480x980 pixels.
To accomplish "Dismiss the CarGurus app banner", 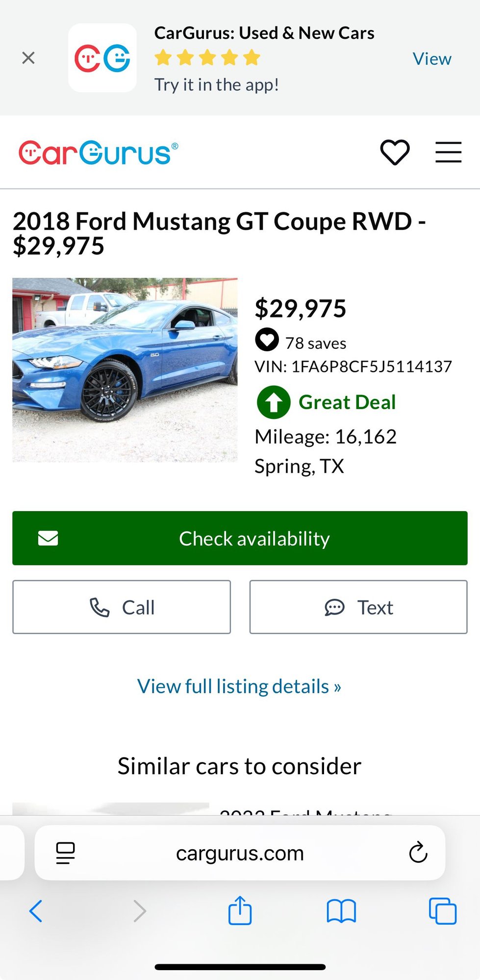I will click(28, 58).
